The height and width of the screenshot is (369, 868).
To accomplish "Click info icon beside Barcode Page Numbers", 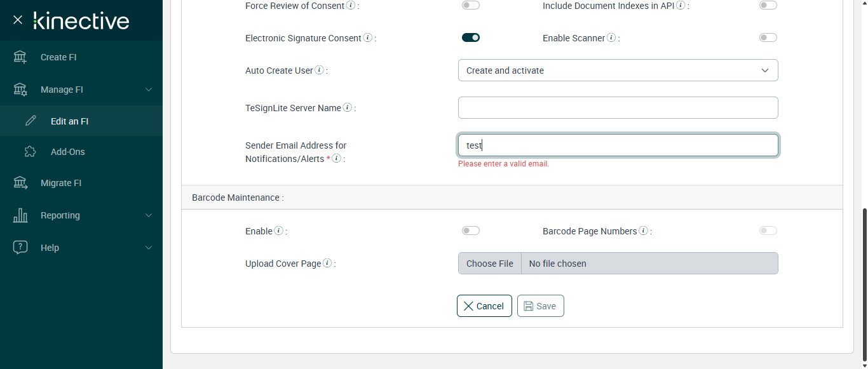I will click(643, 231).
